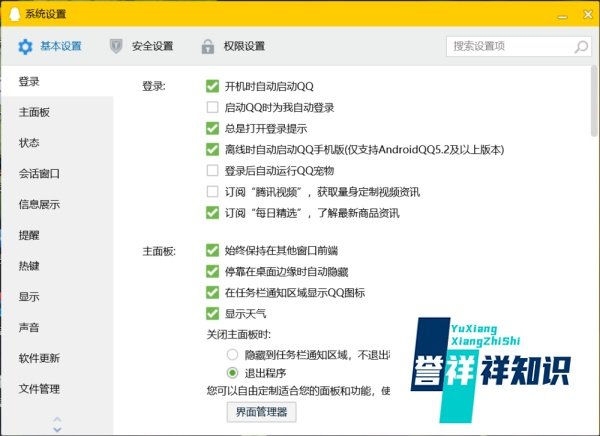Toggle 停靠在桌面边缘时自动隐藏

212,272
